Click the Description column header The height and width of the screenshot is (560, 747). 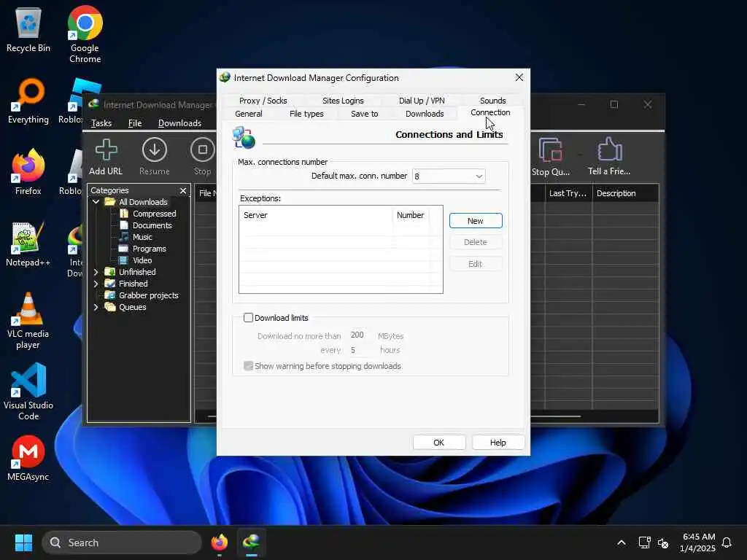pyautogui.click(x=625, y=193)
